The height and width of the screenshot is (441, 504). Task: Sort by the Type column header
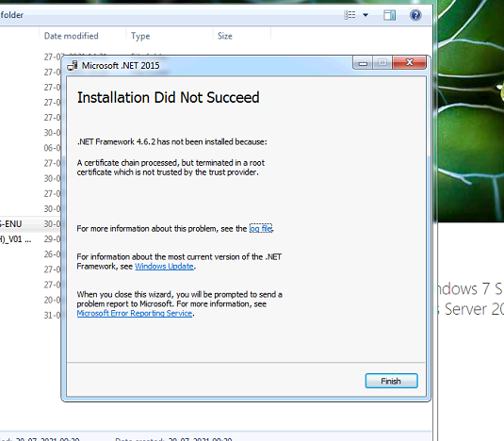(x=140, y=36)
